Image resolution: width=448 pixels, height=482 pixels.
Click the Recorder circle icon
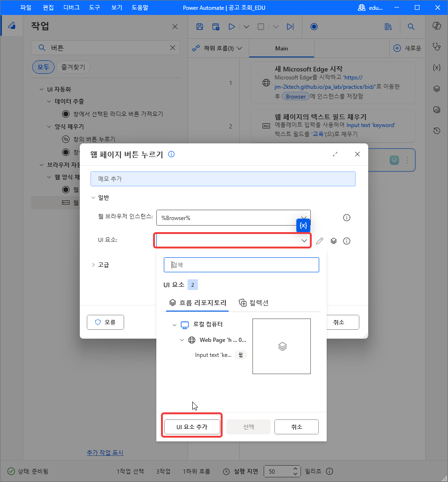314,27
